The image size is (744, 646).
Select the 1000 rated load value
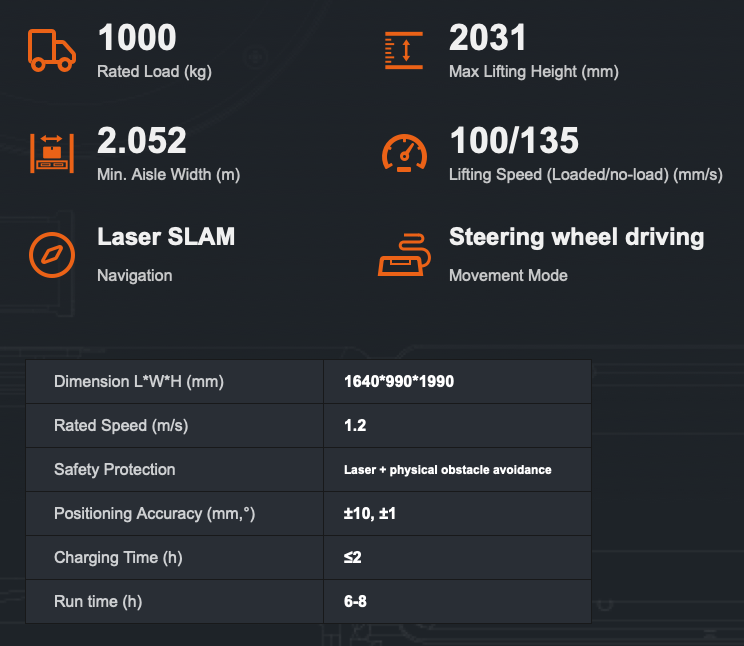pos(137,37)
